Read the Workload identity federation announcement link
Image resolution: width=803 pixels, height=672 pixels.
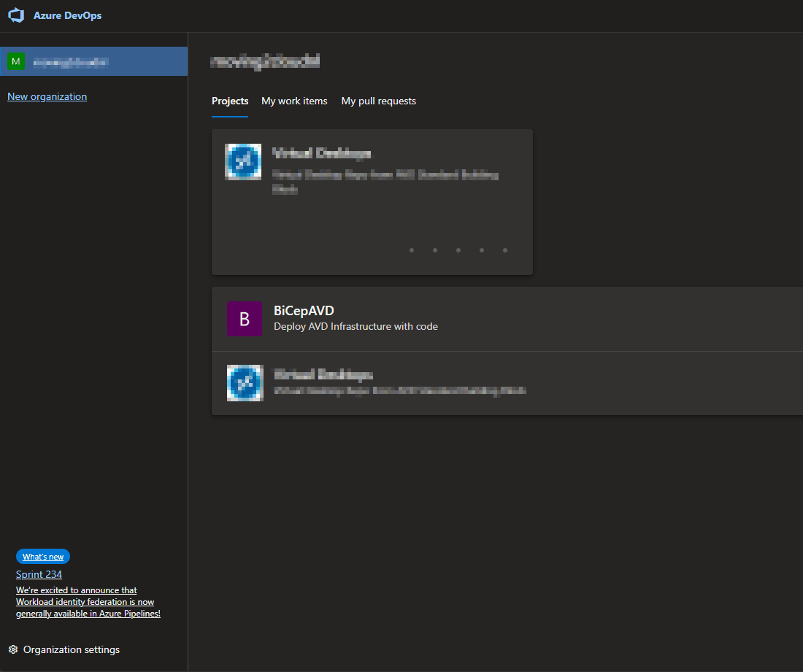coord(88,602)
